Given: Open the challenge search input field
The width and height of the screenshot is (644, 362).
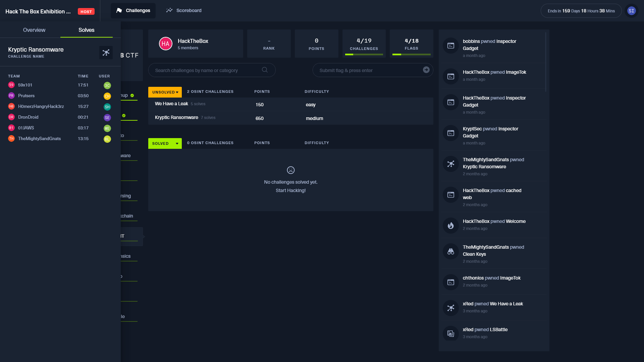Looking at the screenshot, I should [x=212, y=70].
